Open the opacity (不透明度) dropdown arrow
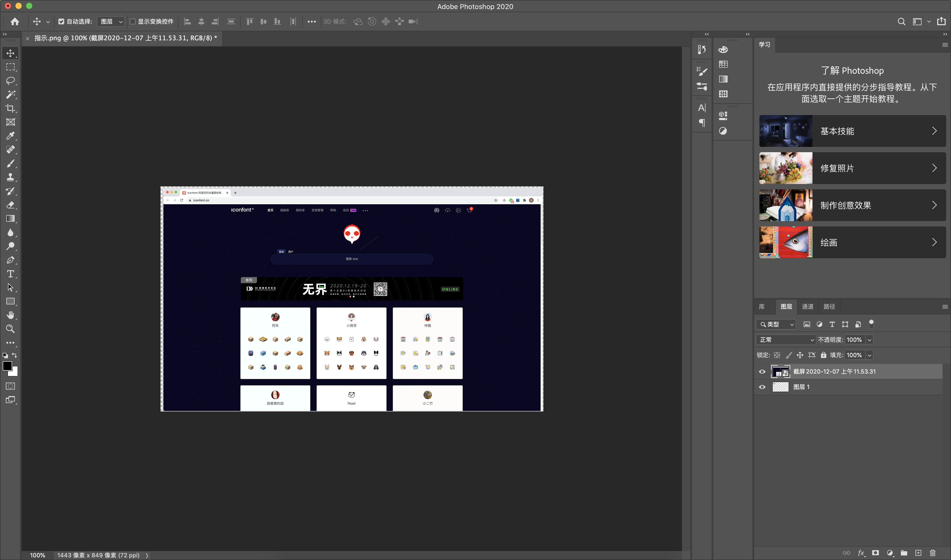The image size is (951, 560). (870, 340)
